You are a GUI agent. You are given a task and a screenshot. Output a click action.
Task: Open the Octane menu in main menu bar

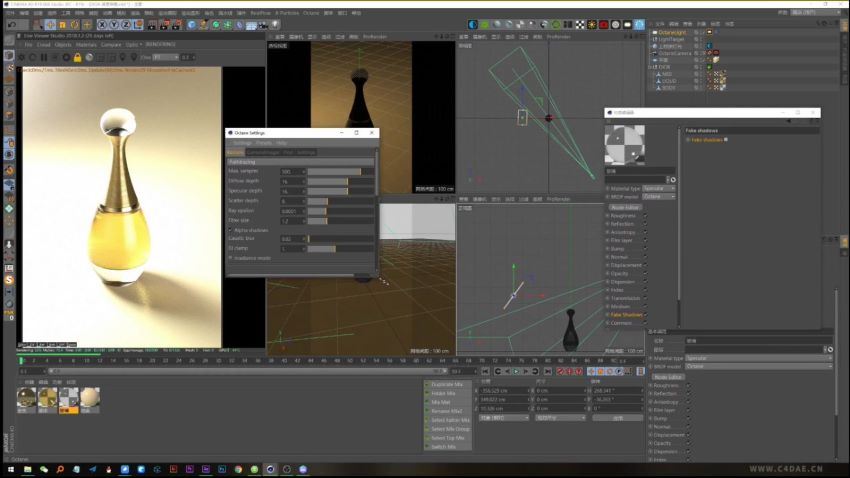click(x=311, y=13)
